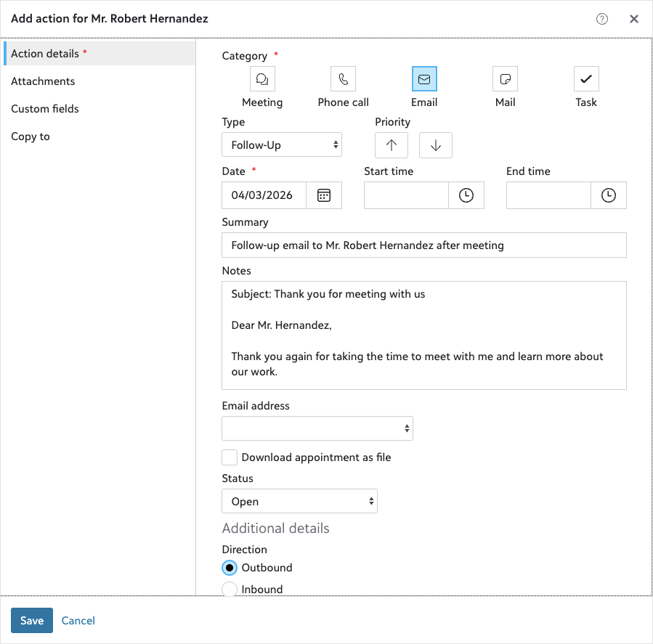
Task: Enable Download appointment as file checkbox
Action: click(230, 457)
